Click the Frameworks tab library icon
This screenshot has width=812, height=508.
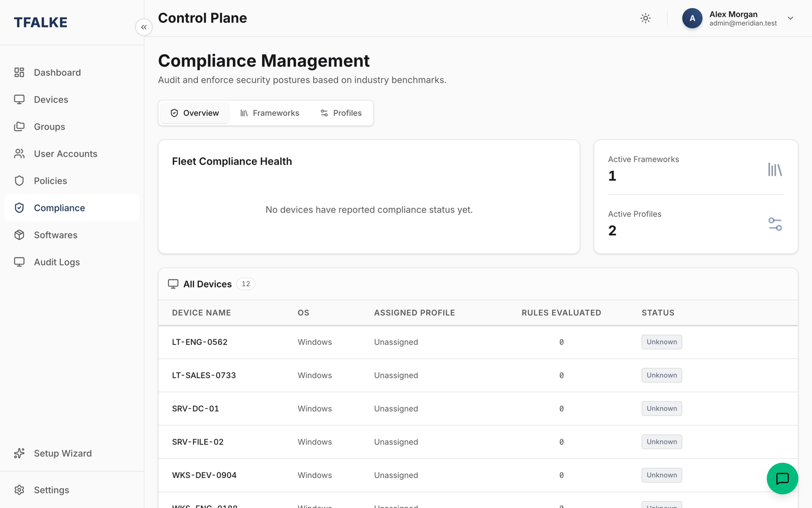244,113
